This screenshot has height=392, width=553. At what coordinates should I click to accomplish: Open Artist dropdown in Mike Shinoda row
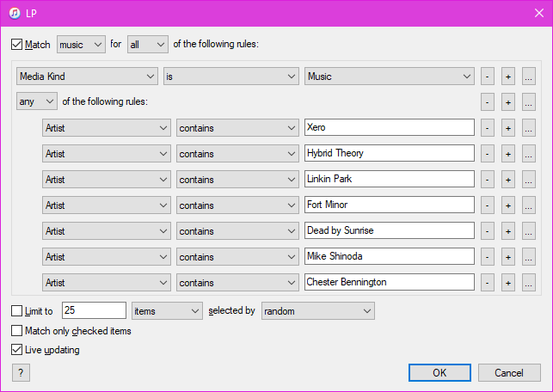[107, 256]
